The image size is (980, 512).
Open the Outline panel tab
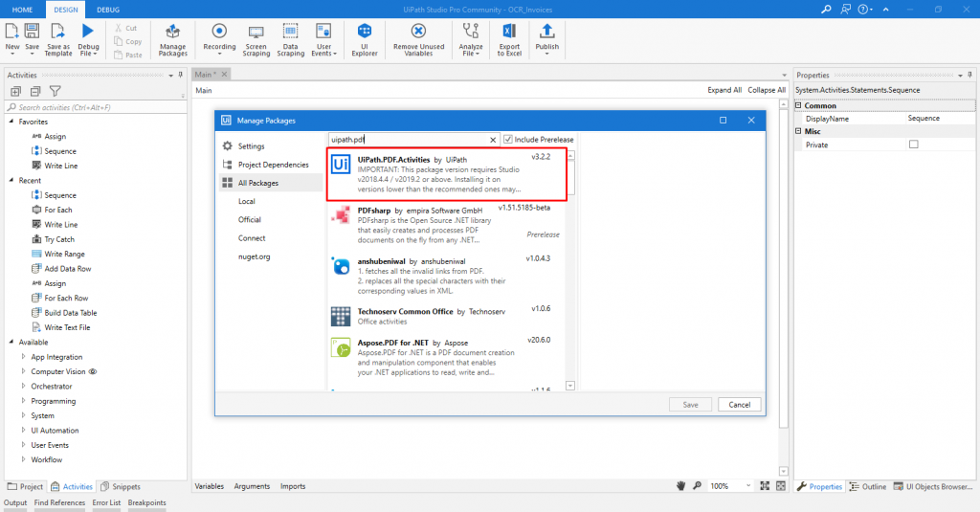tap(867, 486)
